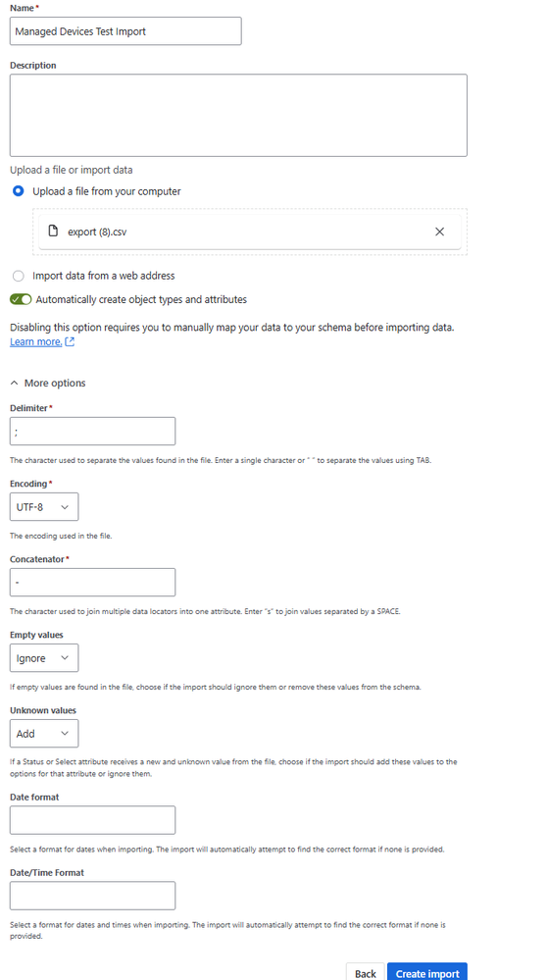Click the Name input field
Screen dimensions: 547x980
pyautogui.click(x=125, y=31)
